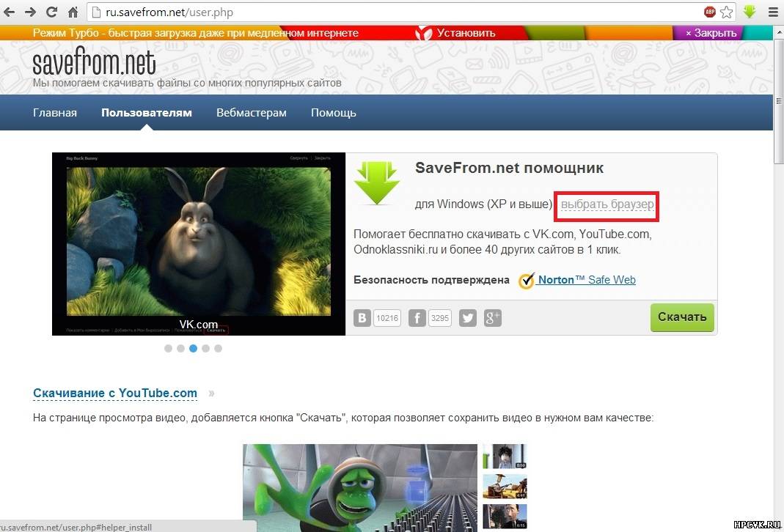Click the scrollbar up arrow
The height and width of the screenshot is (532, 784).
click(779, 32)
